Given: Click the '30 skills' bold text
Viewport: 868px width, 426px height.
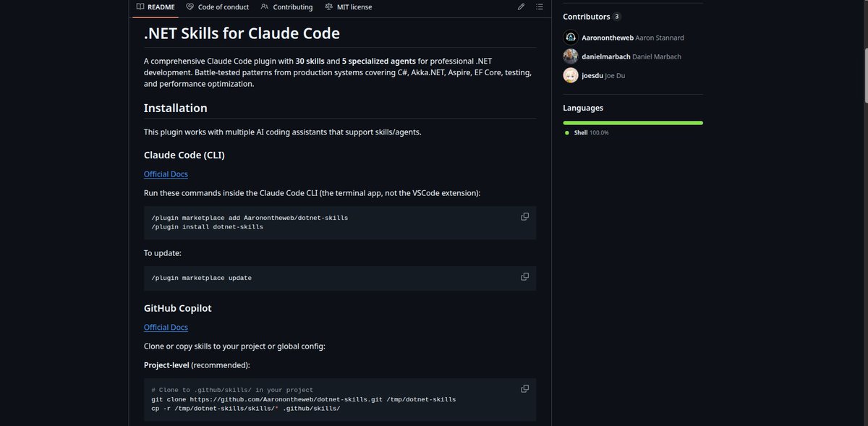Looking at the screenshot, I should pos(310,61).
